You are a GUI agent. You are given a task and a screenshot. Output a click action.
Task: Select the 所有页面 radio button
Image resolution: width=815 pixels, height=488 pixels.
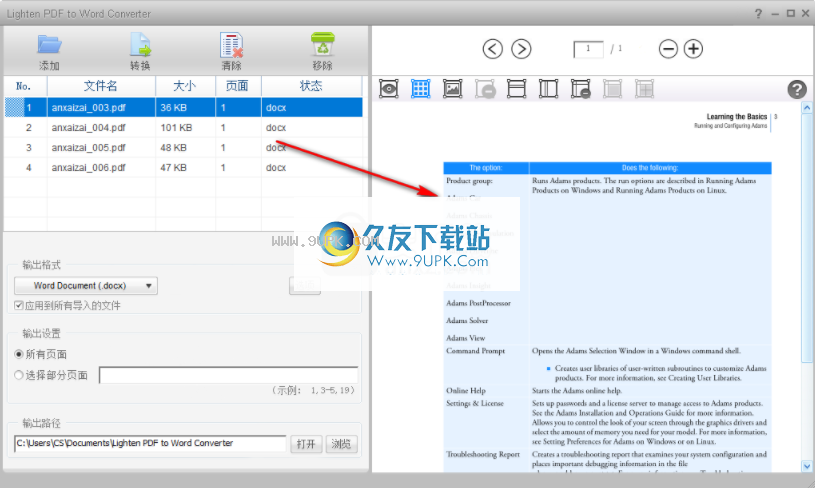(x=19, y=354)
